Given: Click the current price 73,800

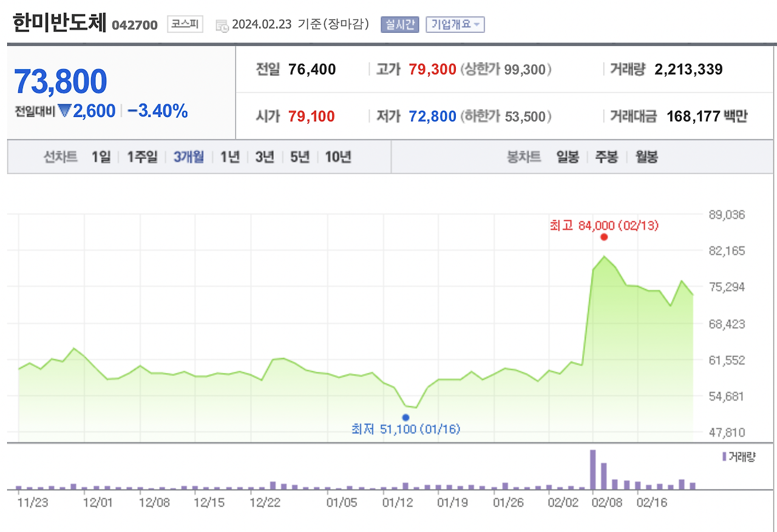Looking at the screenshot, I should pos(60,81).
